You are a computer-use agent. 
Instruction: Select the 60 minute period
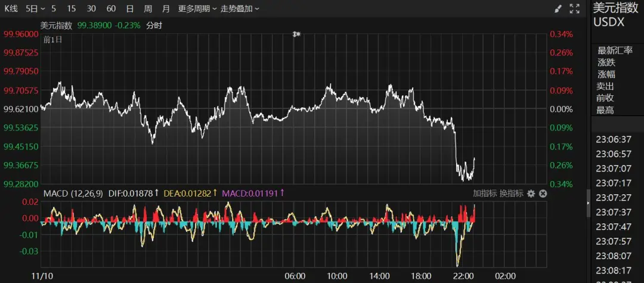pyautogui.click(x=111, y=9)
